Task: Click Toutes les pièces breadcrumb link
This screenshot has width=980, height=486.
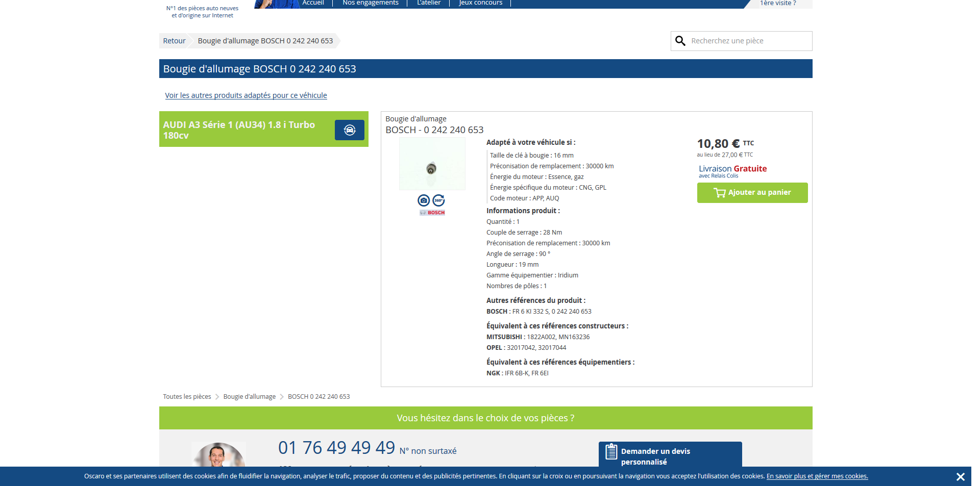Action: tap(187, 397)
